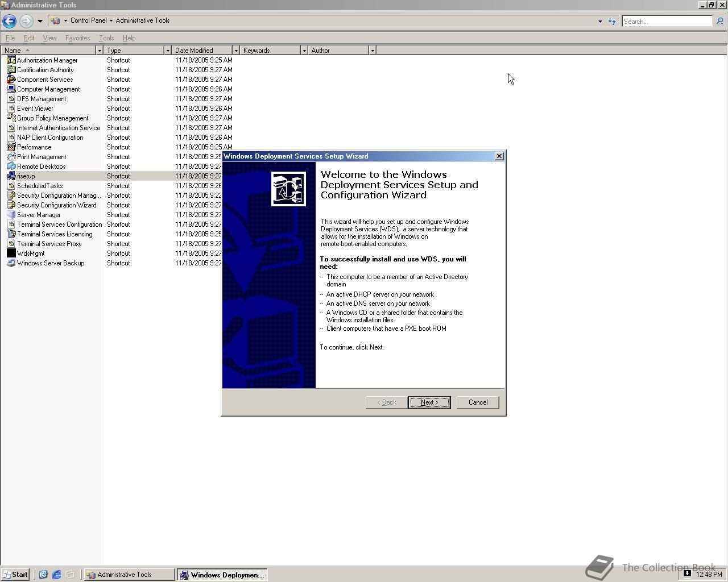Cancel the Windows Deployment Services wizard

(x=478, y=402)
